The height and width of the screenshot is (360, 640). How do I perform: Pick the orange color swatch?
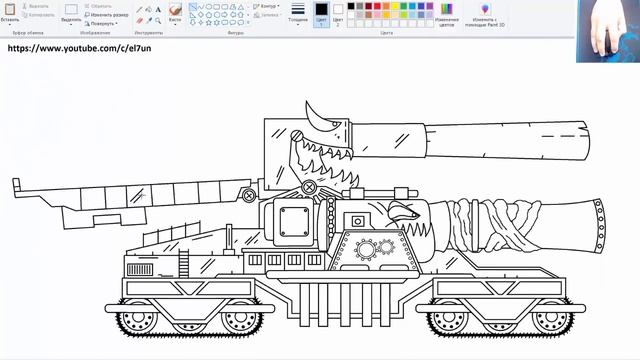tap(386, 6)
